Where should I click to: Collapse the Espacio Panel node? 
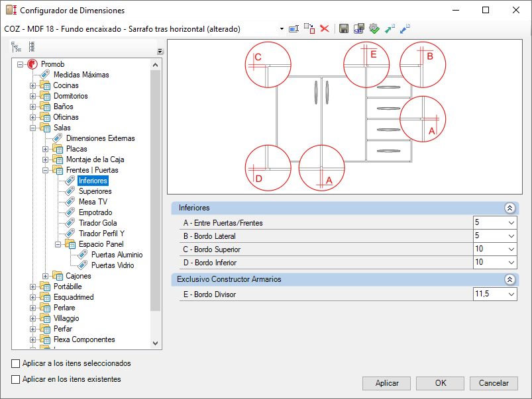(58, 244)
